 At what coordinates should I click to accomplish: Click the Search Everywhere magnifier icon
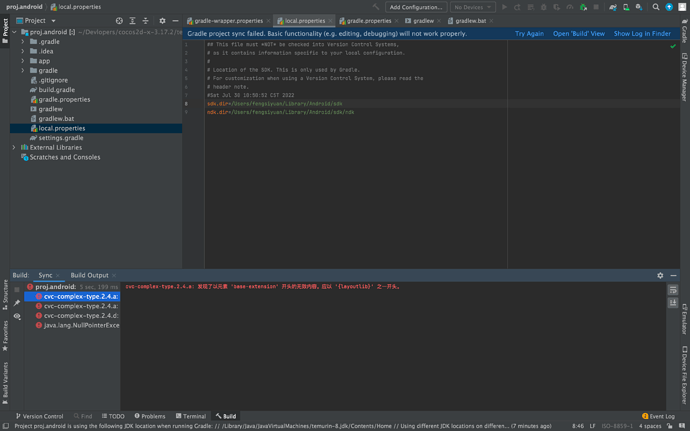coord(656,7)
